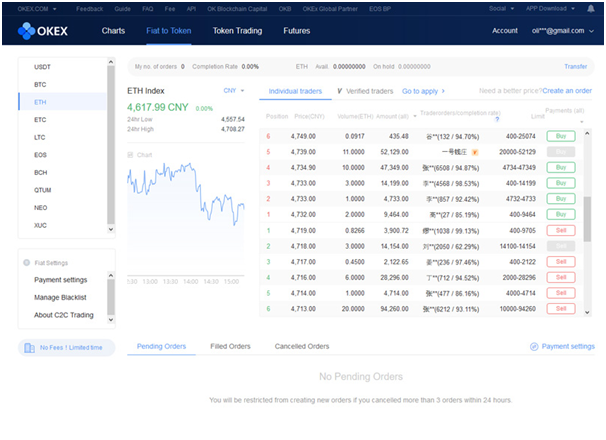Viewport: 606px width, 440px height.
Task: Click the Payment settings circle icon
Action: tap(534, 346)
